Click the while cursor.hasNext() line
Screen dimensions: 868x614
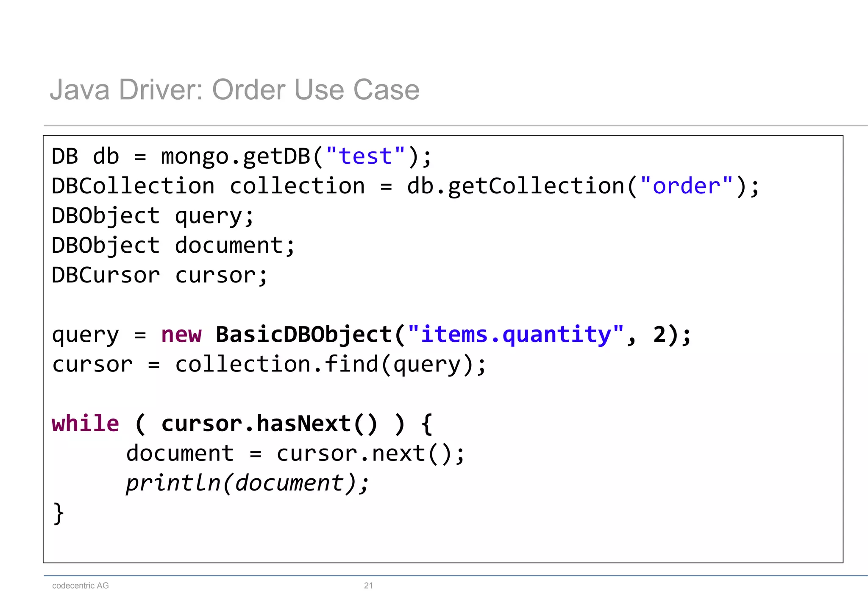[x=242, y=424]
